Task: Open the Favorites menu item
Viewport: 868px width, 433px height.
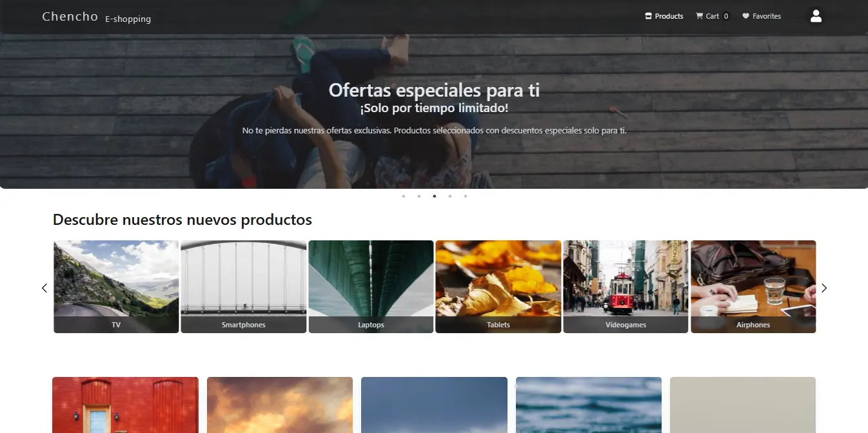Action: tap(762, 16)
